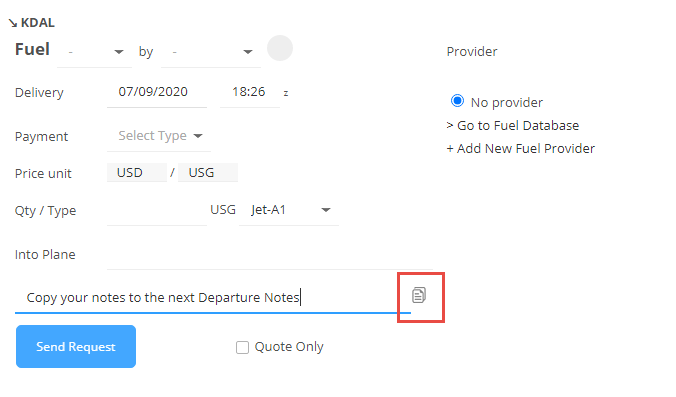Screen dimensions: 676x397
Task: Click the KDAL arrival arrow icon
Action: tap(13, 23)
